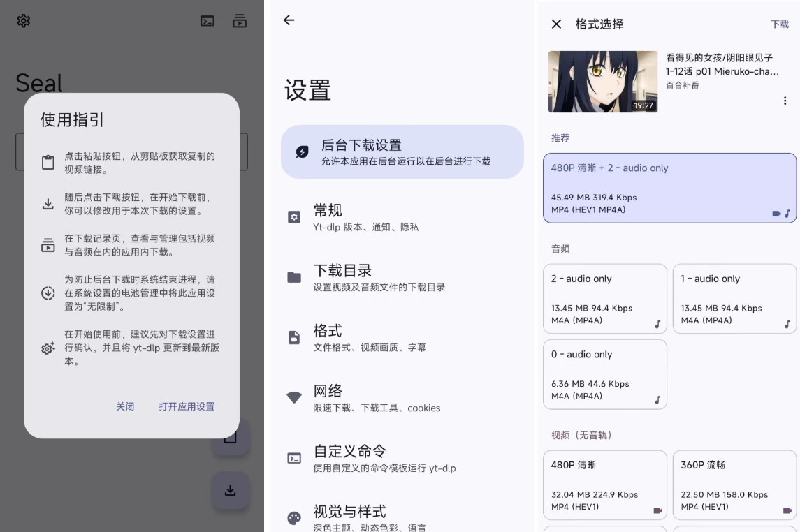Select the '2 - audio only' format card
800x532 pixels.
tap(604, 299)
